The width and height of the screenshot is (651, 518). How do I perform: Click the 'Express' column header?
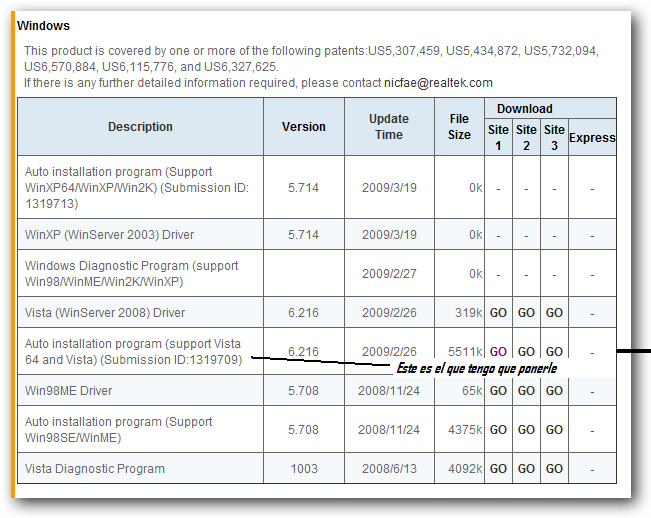592,138
